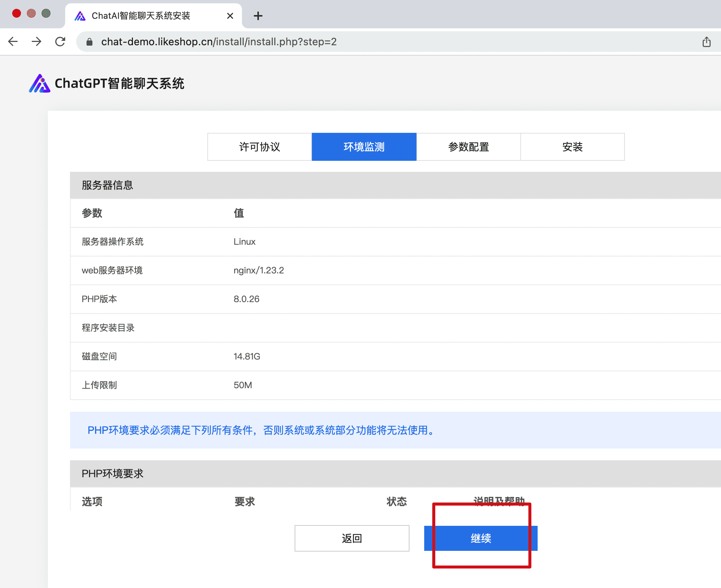
Task: Click the 服务器信息 section header
Action: (x=395, y=185)
